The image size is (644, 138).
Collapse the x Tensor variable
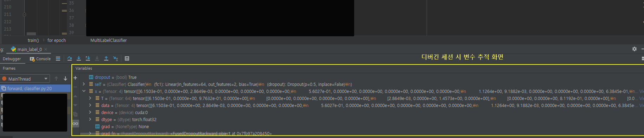click(84, 91)
